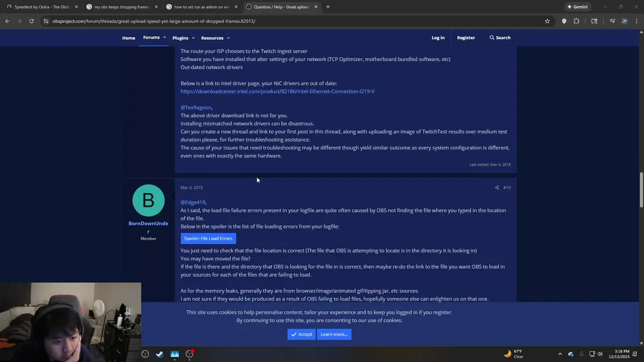Click the Register link
Screen dimensions: 644x362
(x=466, y=38)
